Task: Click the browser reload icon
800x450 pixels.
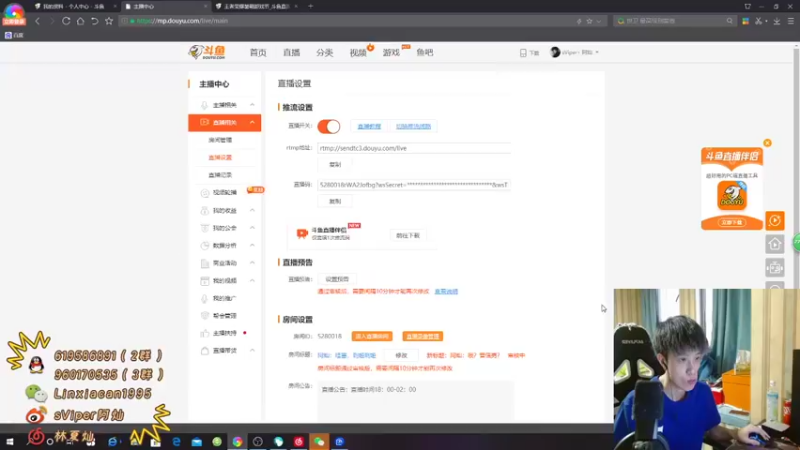Action: click(x=66, y=21)
